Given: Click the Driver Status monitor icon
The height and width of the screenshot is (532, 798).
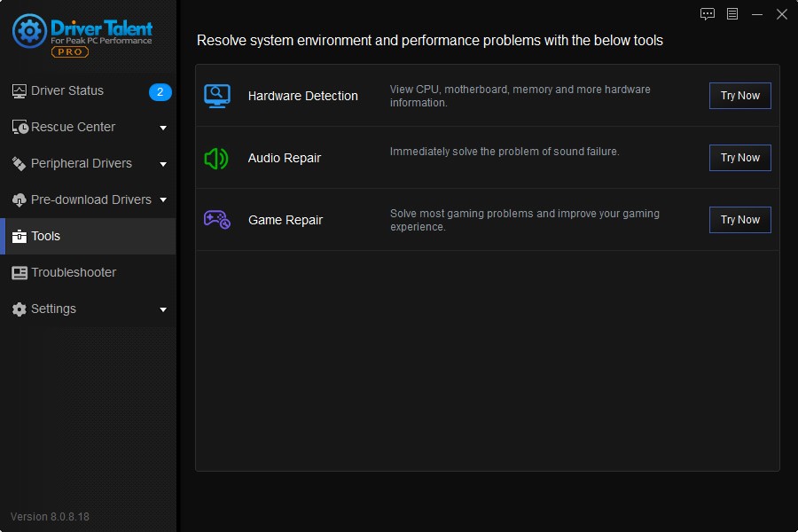Looking at the screenshot, I should pyautogui.click(x=20, y=91).
